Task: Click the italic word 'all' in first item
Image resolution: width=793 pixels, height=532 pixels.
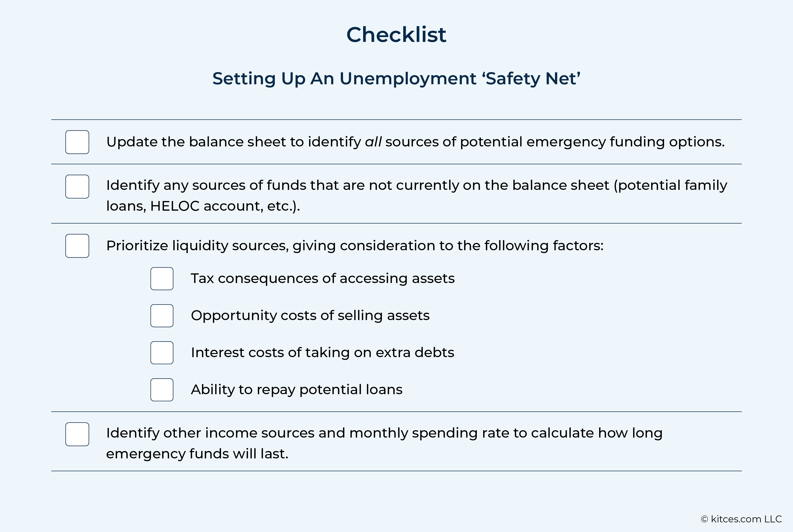Action: click(x=373, y=142)
